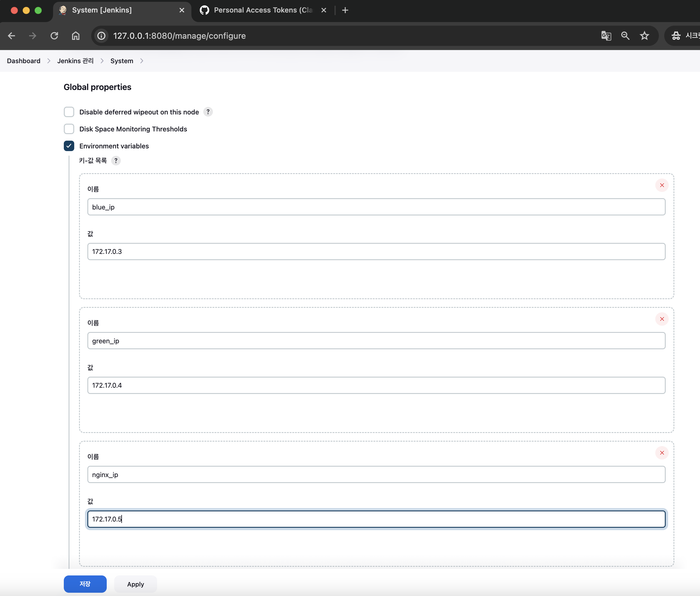Remove the blue_ip environment variable entry
700x596 pixels.
pos(662,185)
